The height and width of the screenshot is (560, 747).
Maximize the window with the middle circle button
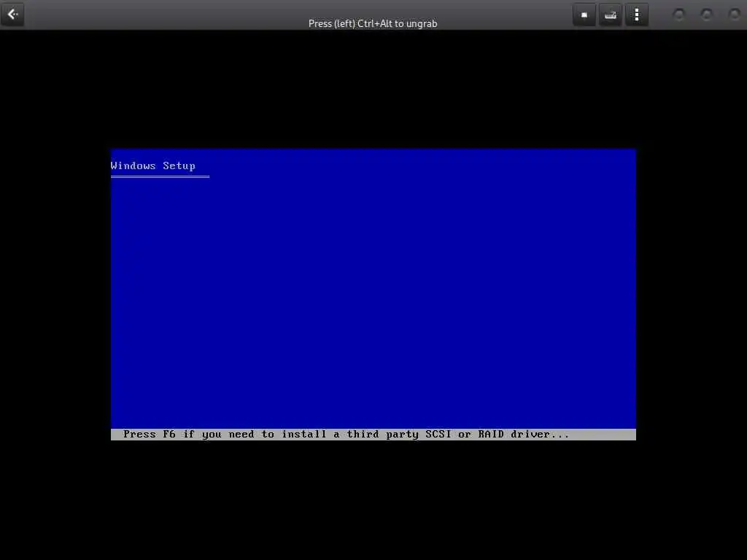pyautogui.click(x=706, y=15)
